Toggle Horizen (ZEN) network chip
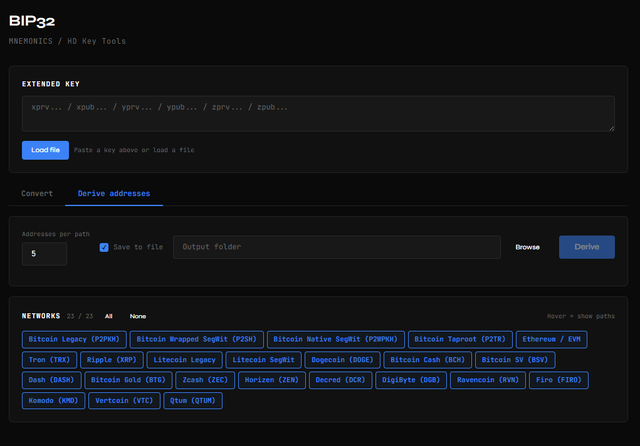 click(272, 380)
